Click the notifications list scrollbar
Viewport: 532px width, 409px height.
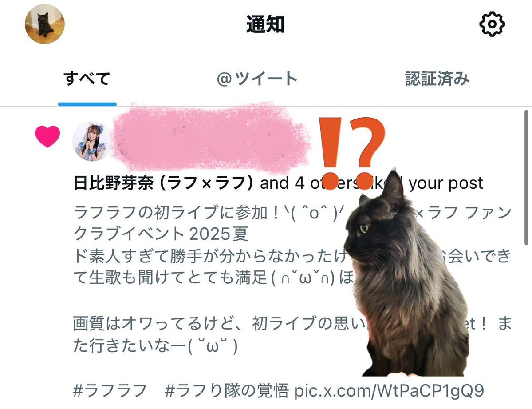pyautogui.click(x=526, y=177)
